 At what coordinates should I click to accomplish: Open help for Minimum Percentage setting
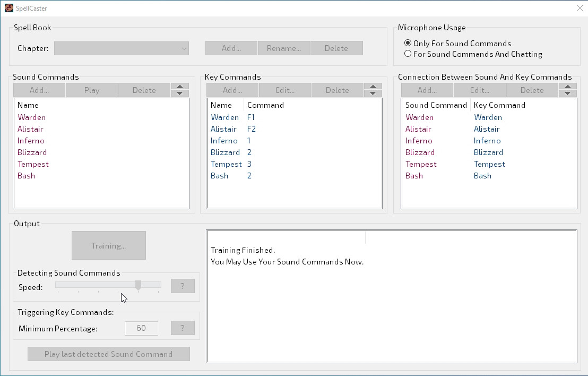(183, 328)
